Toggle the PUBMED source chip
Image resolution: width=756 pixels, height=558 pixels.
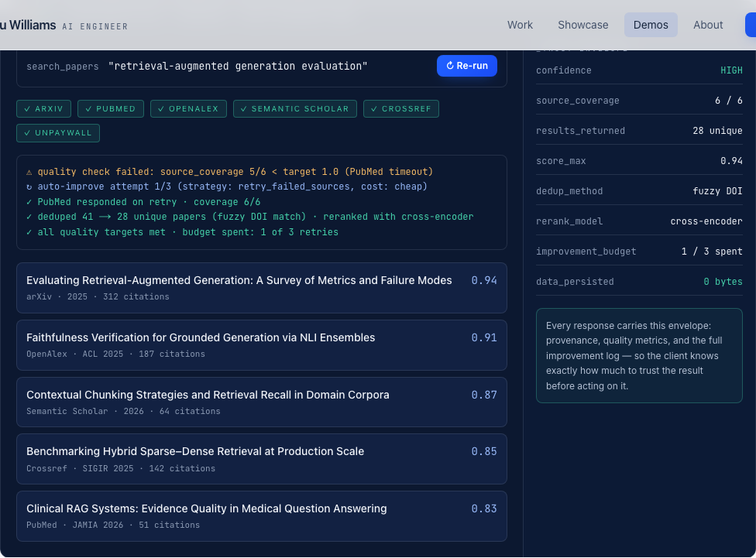point(111,109)
